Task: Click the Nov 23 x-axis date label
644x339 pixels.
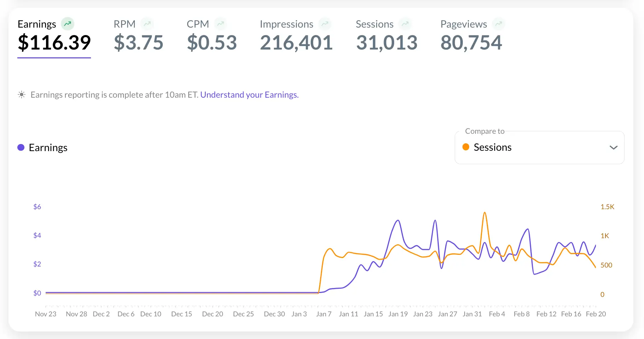Action: [x=46, y=314]
